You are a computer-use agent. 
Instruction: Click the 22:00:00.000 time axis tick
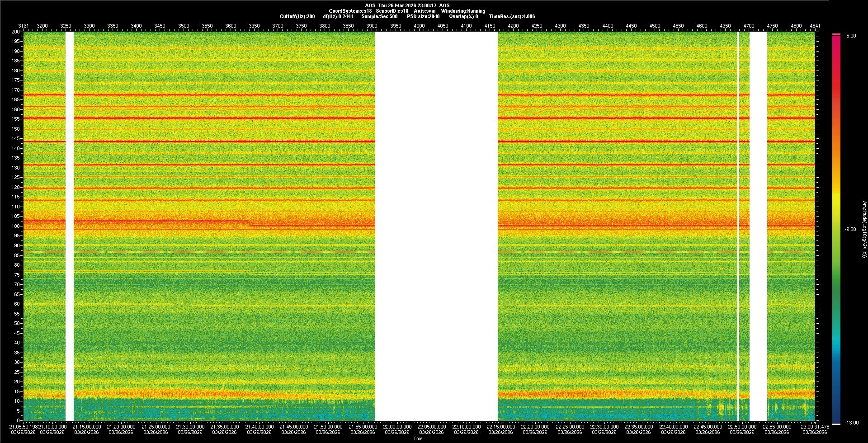click(x=397, y=427)
